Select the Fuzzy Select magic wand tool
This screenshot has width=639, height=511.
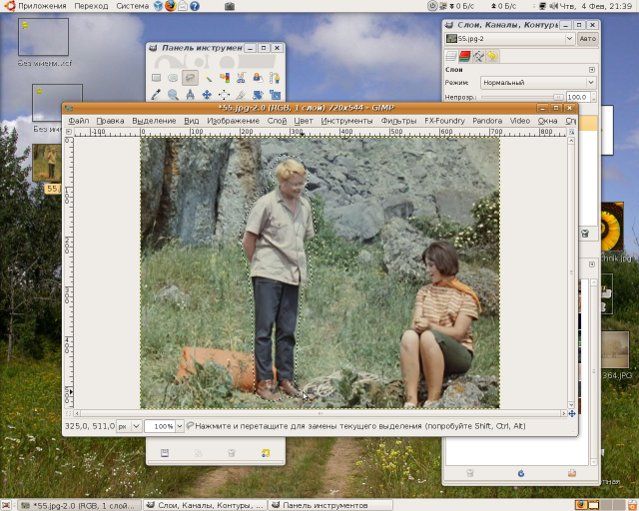tap(208, 77)
